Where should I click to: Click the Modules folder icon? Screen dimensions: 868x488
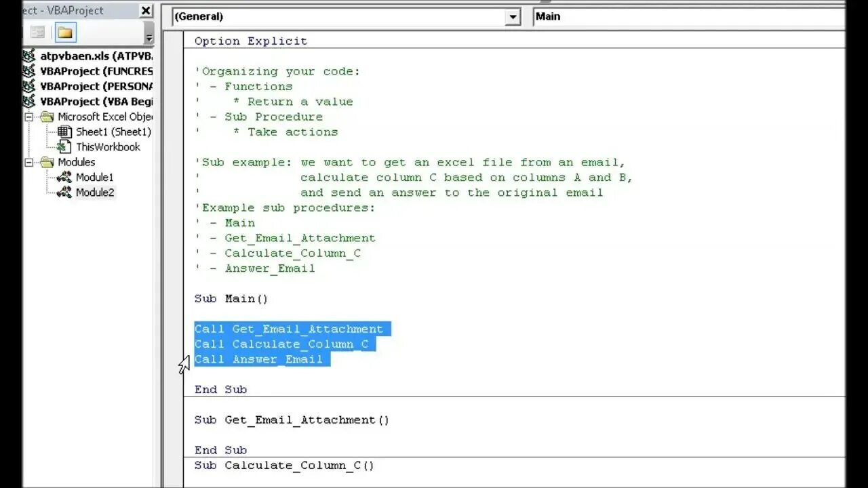tap(47, 162)
